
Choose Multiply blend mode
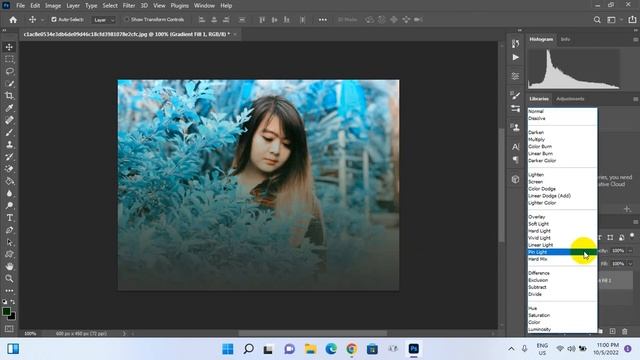pyautogui.click(x=562, y=140)
